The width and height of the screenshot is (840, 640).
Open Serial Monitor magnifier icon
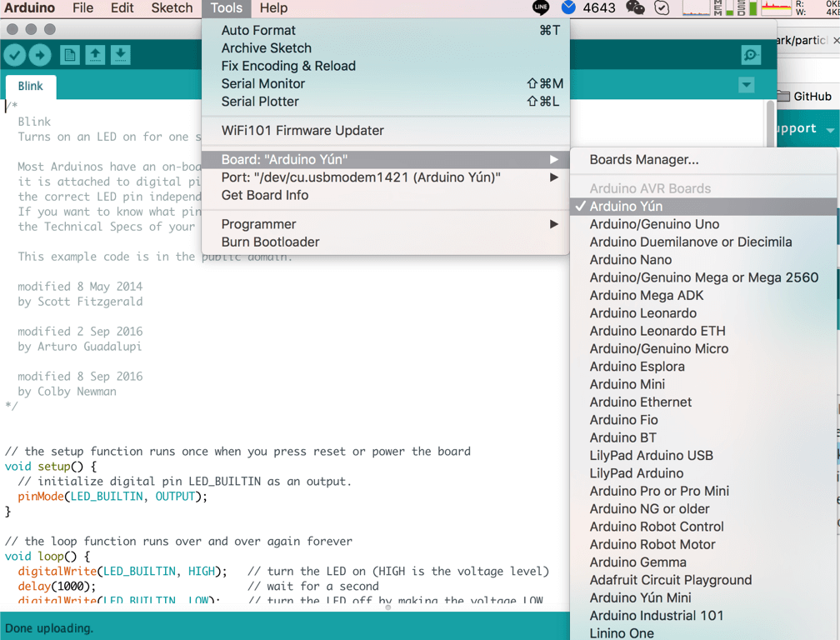(751, 55)
